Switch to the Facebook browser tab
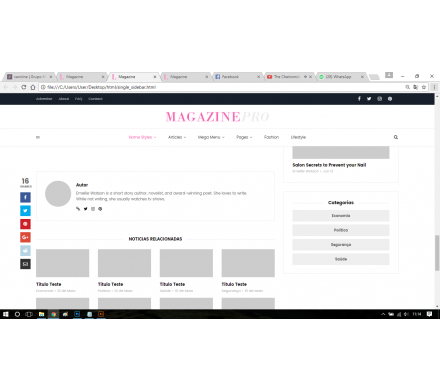 tap(237, 77)
